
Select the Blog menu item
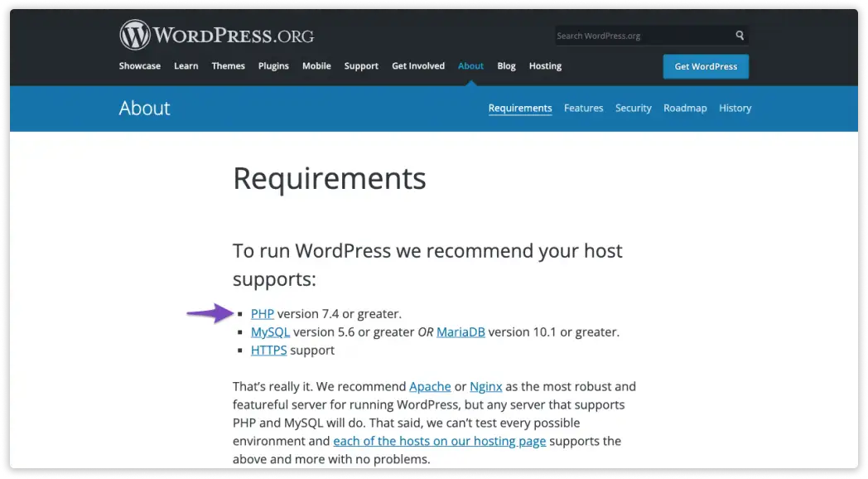coord(506,65)
